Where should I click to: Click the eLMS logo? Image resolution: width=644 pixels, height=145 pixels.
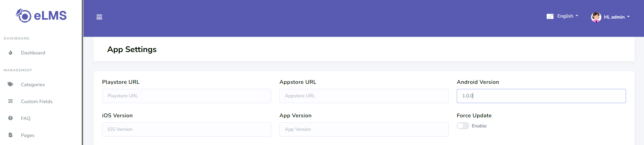[x=41, y=16]
